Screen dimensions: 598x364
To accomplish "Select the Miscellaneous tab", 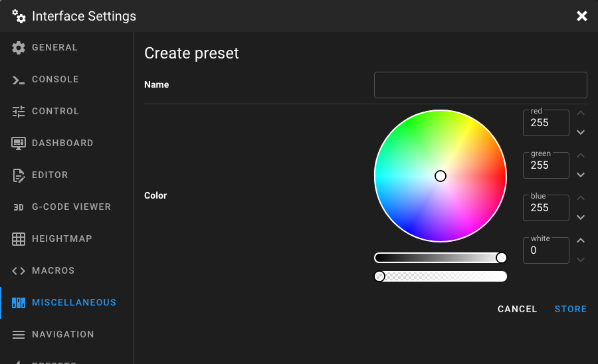I will tap(66, 303).
